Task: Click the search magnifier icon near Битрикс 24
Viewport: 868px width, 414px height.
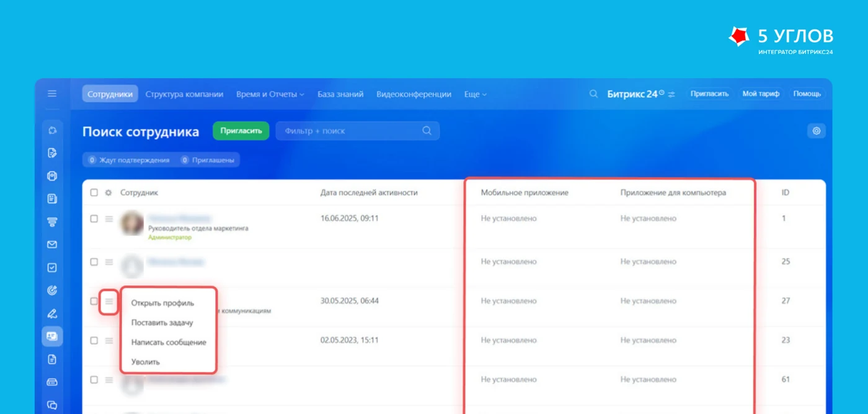Action: (593, 94)
